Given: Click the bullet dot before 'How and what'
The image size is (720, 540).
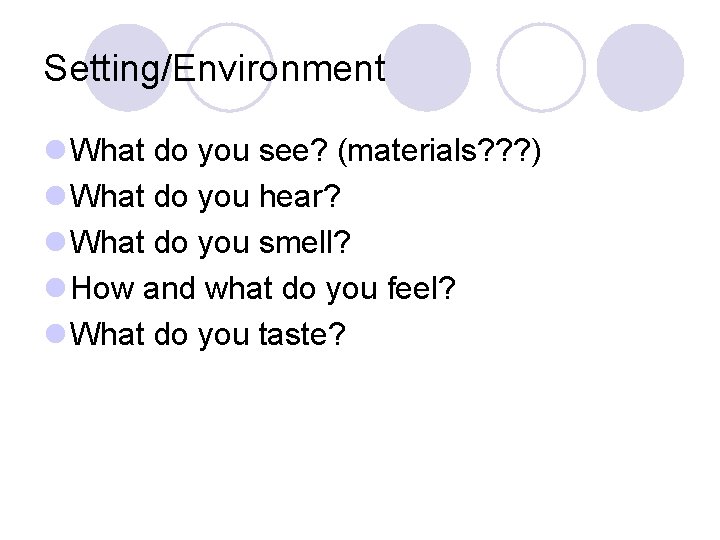Looking at the screenshot, I should (x=58, y=289).
